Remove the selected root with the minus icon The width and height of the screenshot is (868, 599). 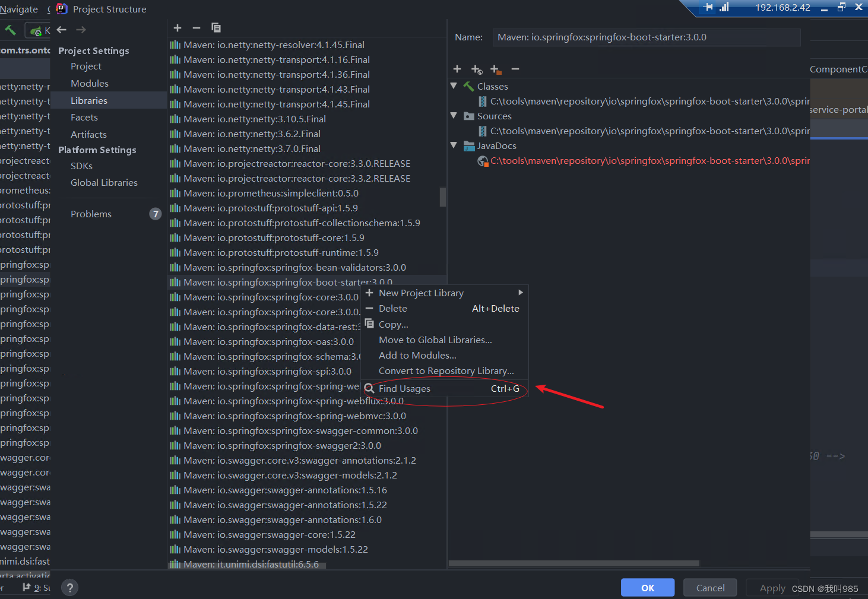(515, 69)
